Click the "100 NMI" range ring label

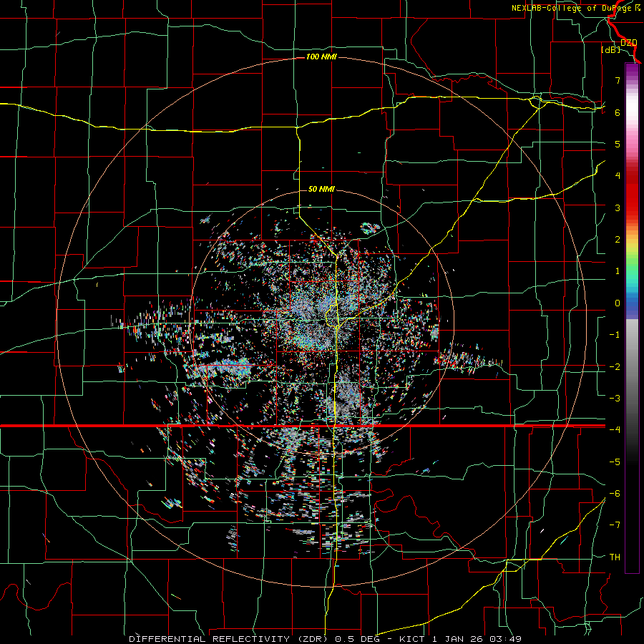[321, 57]
